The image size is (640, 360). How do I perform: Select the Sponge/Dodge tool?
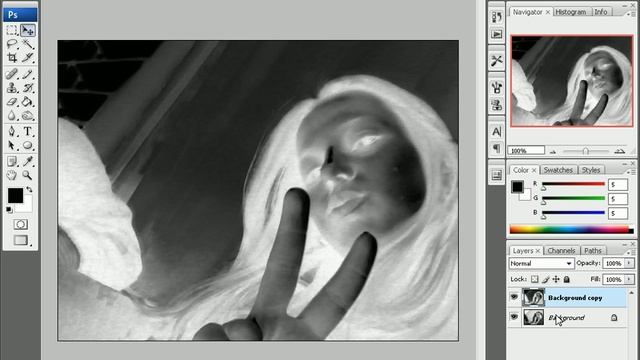pyautogui.click(x=28, y=116)
